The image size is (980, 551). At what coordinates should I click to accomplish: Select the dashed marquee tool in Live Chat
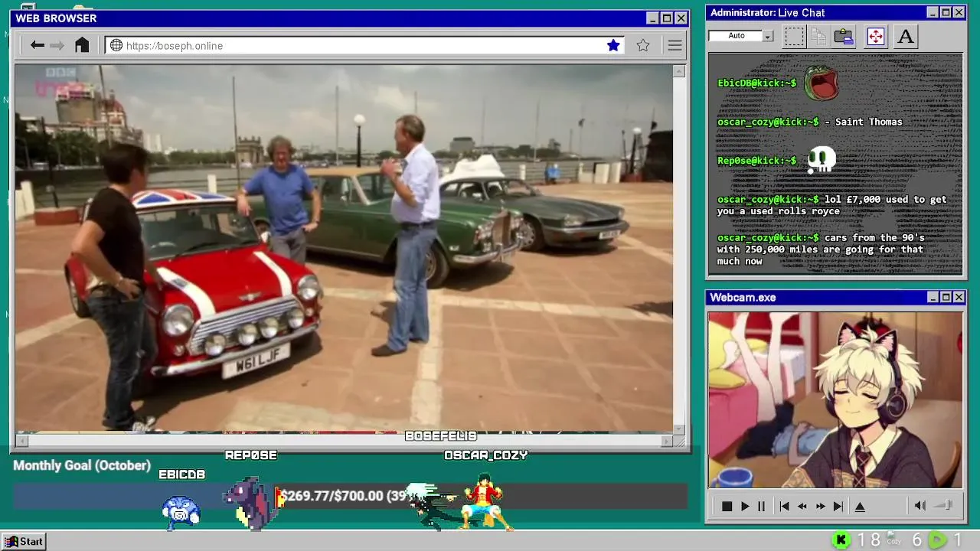click(x=794, y=36)
